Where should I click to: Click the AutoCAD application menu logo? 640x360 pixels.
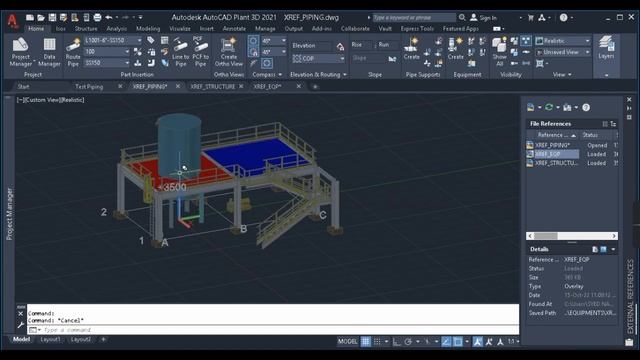(x=13, y=20)
